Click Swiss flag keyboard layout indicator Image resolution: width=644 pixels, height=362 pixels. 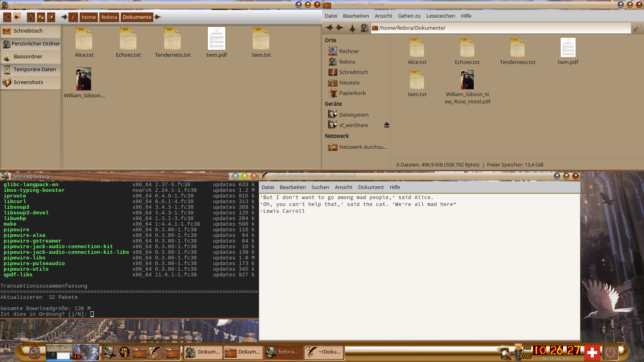[592, 353]
